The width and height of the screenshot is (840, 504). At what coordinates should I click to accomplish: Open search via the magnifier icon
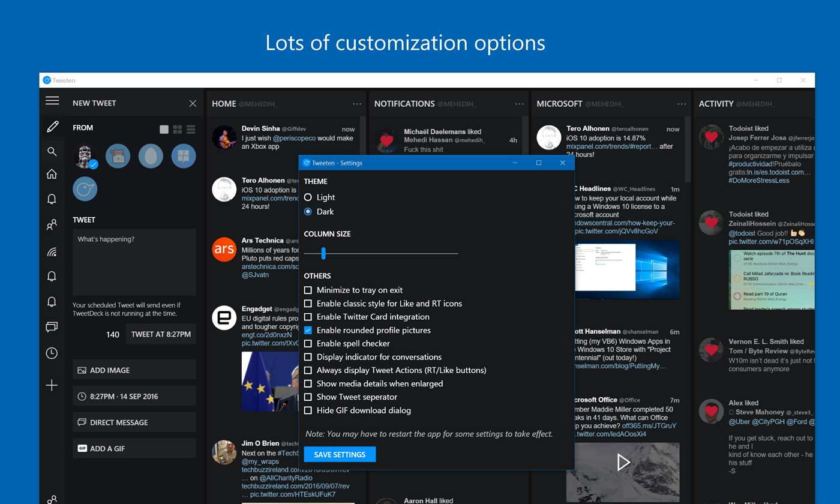52,151
